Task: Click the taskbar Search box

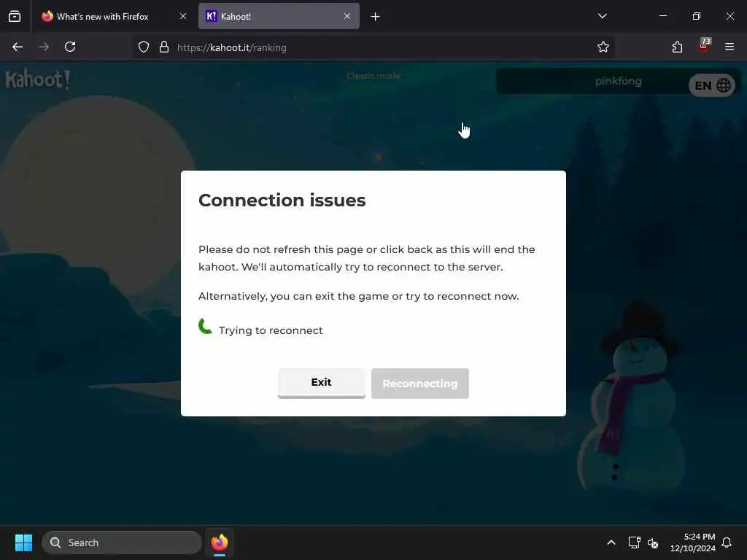Action: [122, 542]
